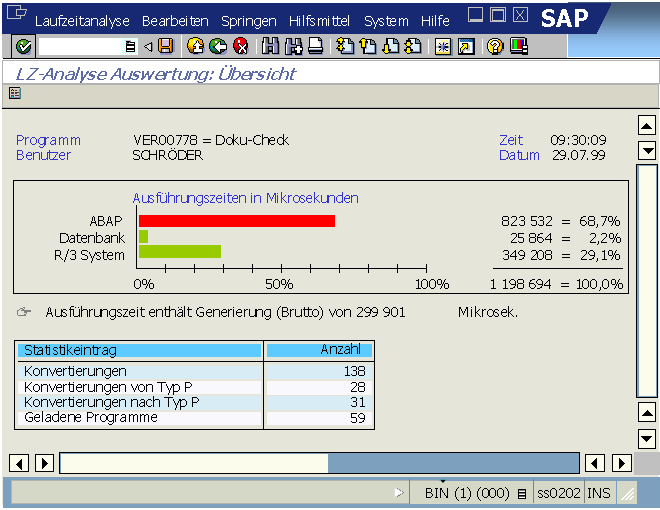Select the Geladene Programme row
Viewport: 660px width, 510px height.
194,418
